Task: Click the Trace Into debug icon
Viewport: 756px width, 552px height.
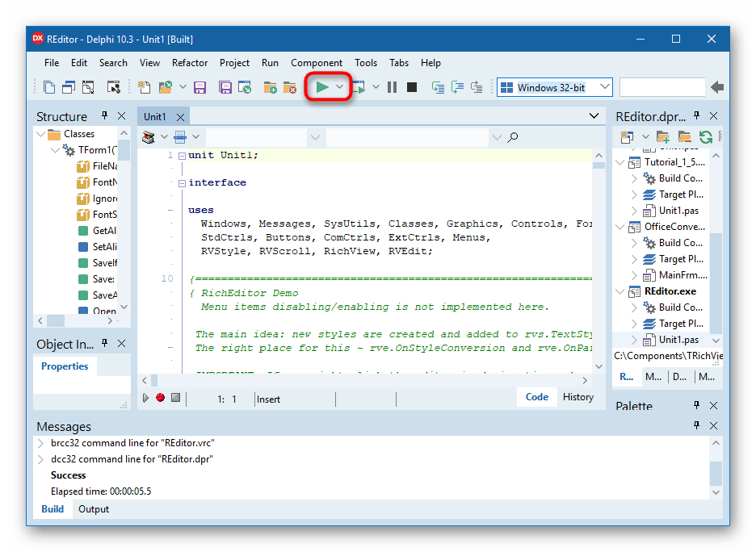Action: [x=438, y=87]
